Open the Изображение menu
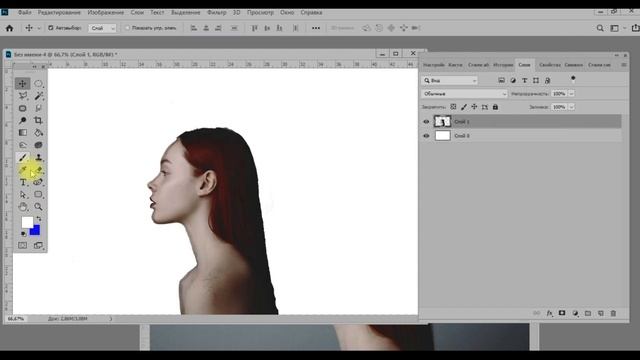 [x=106, y=13]
